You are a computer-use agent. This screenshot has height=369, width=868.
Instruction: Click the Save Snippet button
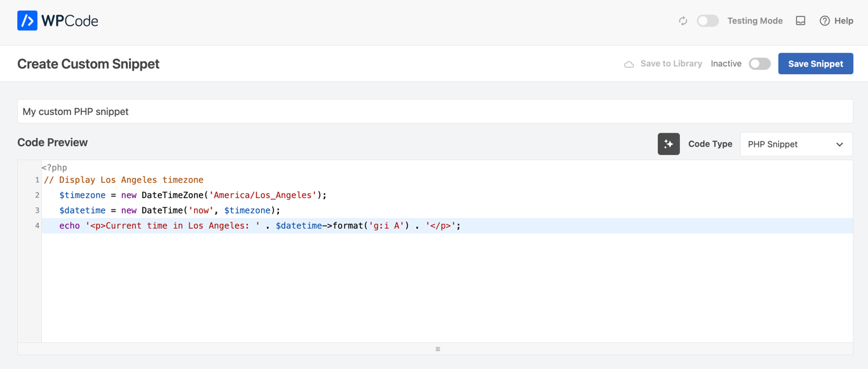pos(815,64)
